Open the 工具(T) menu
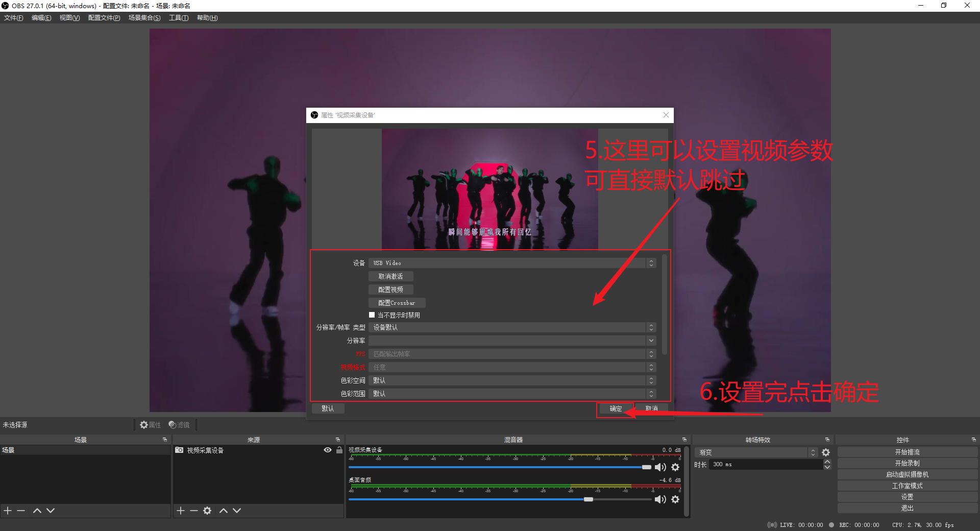The width and height of the screenshot is (980, 531). pos(178,17)
